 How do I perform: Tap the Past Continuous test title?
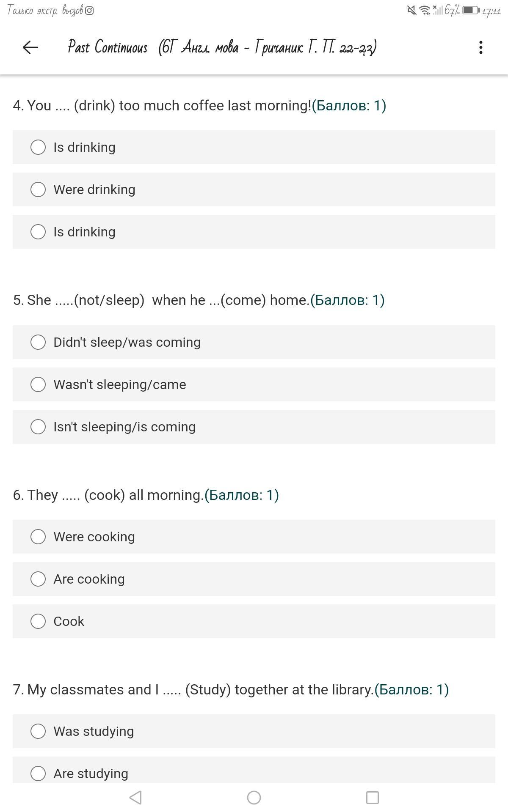(222, 47)
